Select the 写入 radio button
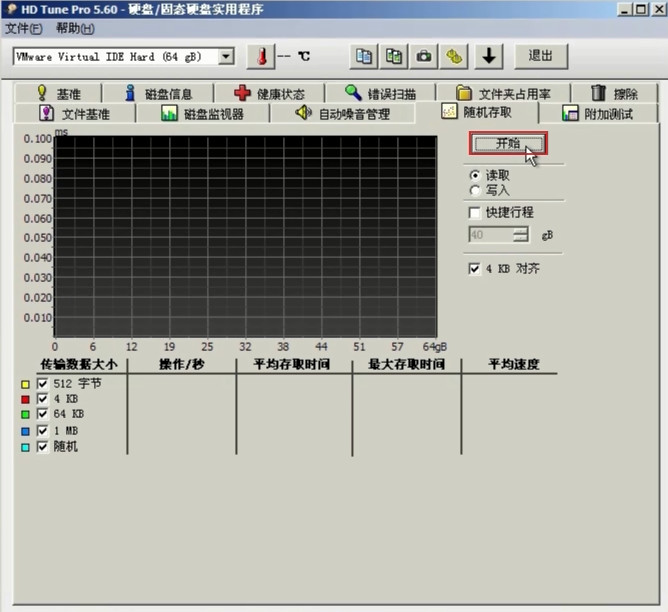This screenshot has height=612, width=668. [x=474, y=190]
